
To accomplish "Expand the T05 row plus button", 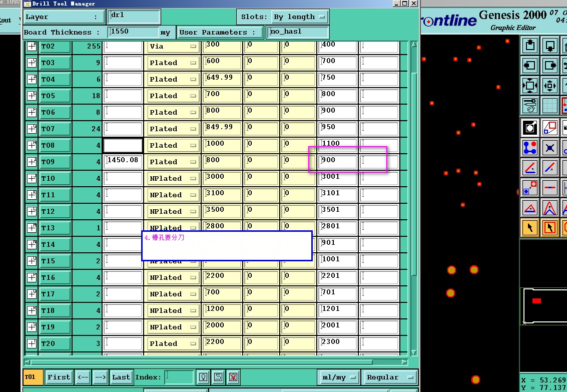I will coord(32,96).
